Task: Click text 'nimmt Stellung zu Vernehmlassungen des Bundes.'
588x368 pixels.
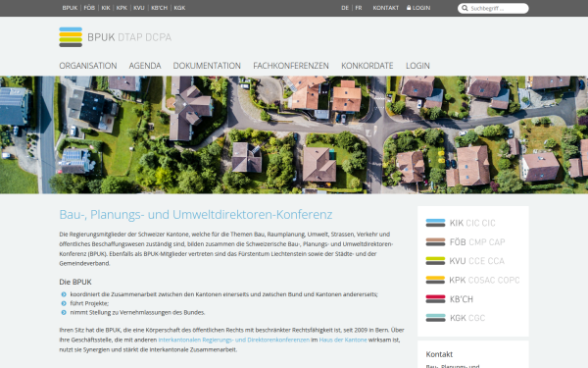Action: [x=137, y=312]
